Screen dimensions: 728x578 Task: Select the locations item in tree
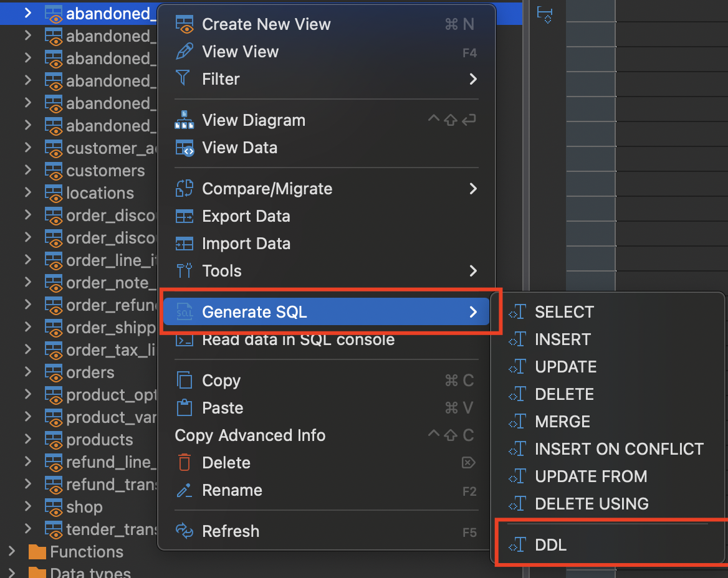pyautogui.click(x=100, y=193)
